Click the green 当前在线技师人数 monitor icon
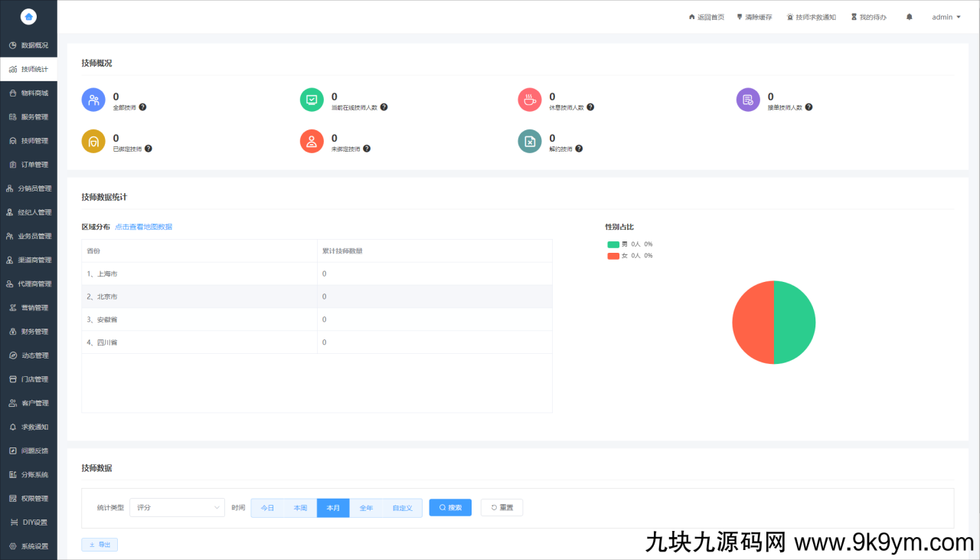 (x=312, y=100)
